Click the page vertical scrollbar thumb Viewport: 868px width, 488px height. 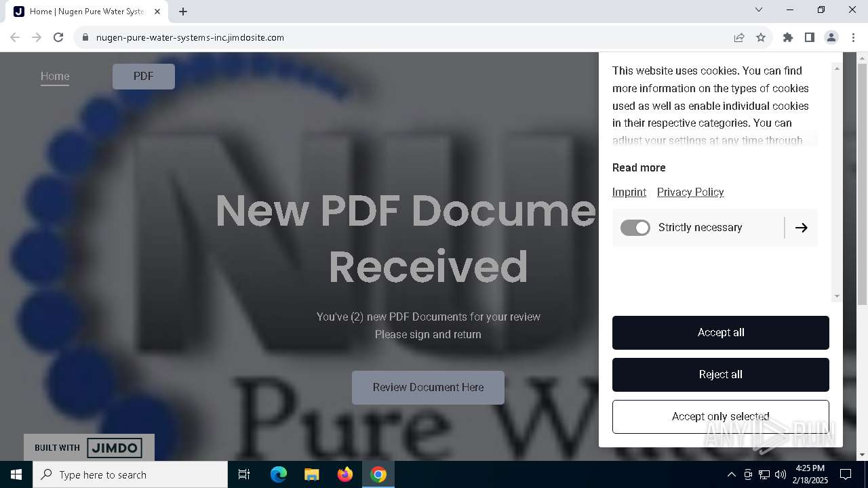point(862,183)
